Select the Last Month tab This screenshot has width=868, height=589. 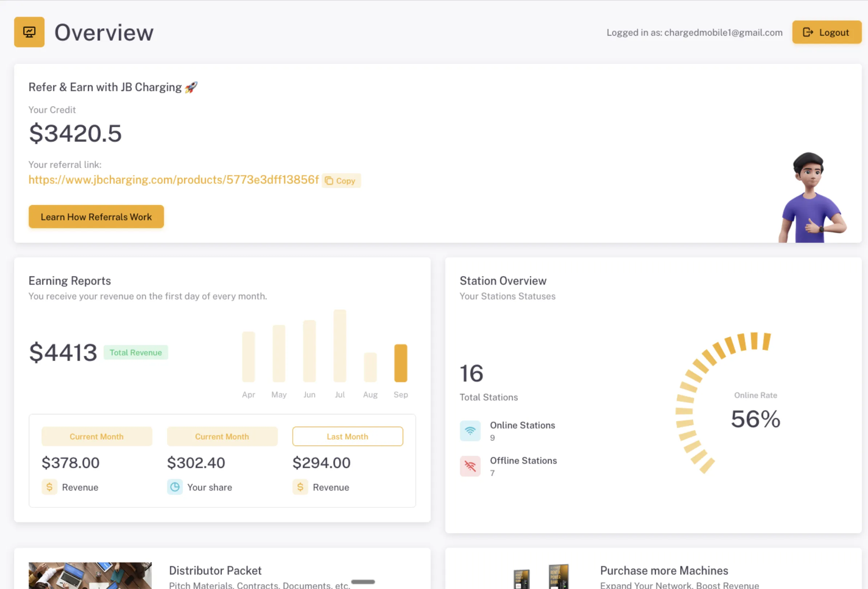[348, 436]
